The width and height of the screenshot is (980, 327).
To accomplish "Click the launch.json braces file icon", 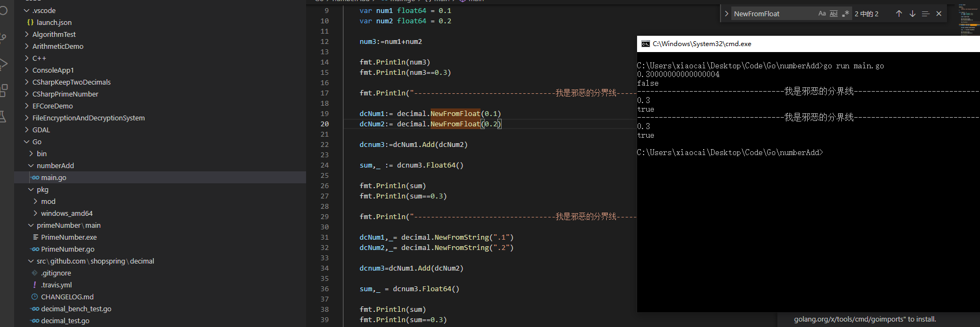I will (30, 22).
